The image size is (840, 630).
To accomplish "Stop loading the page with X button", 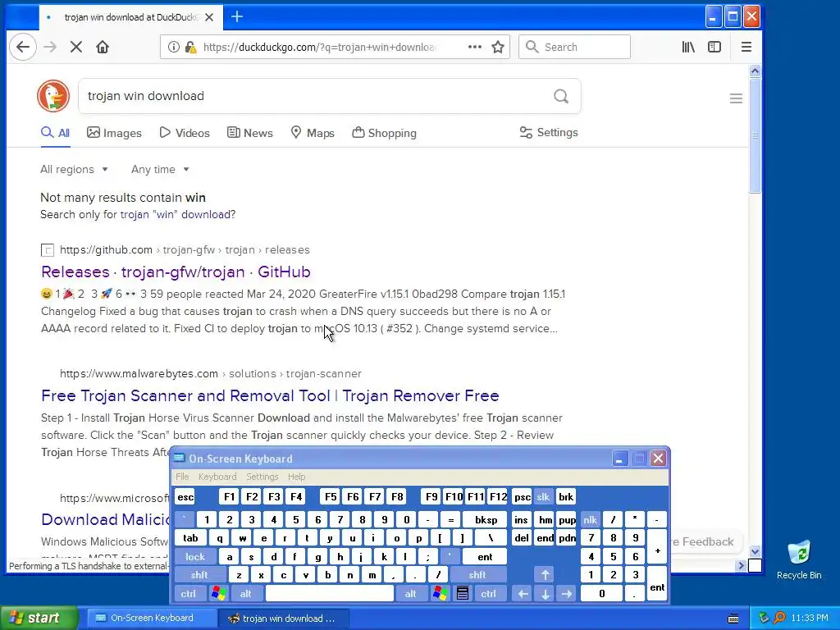I will 76,47.
